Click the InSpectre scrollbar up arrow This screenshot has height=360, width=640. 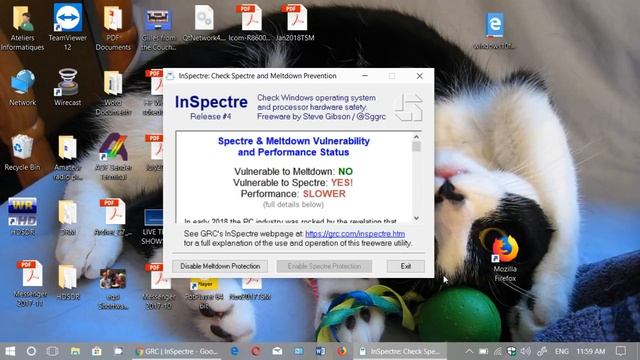point(416,137)
